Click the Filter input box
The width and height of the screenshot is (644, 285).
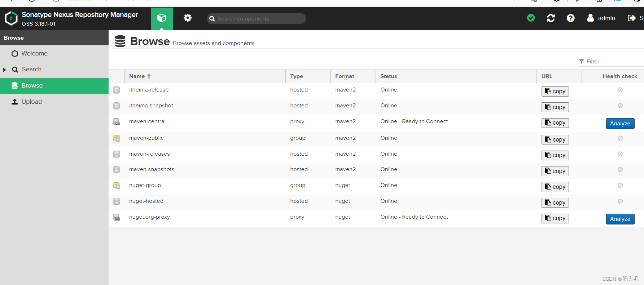611,62
